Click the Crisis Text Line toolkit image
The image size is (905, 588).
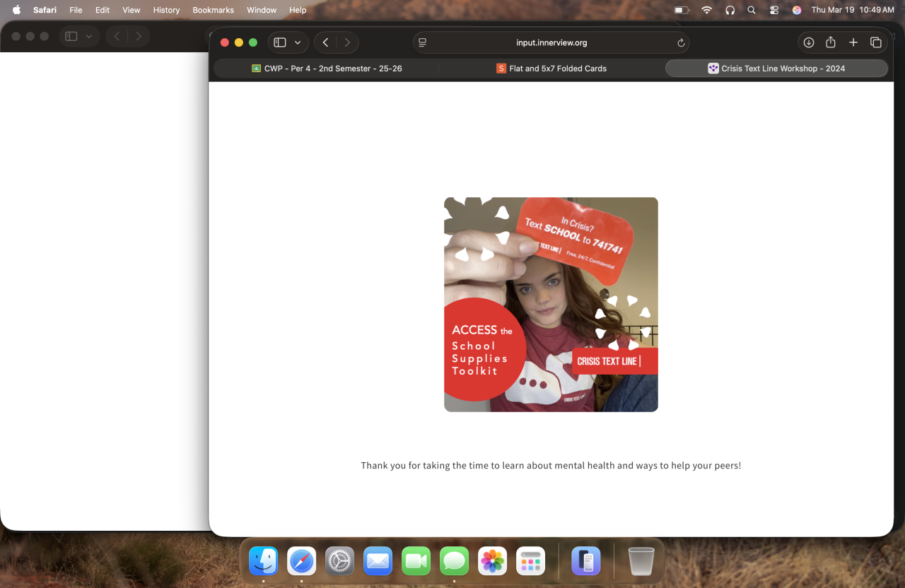(x=551, y=305)
